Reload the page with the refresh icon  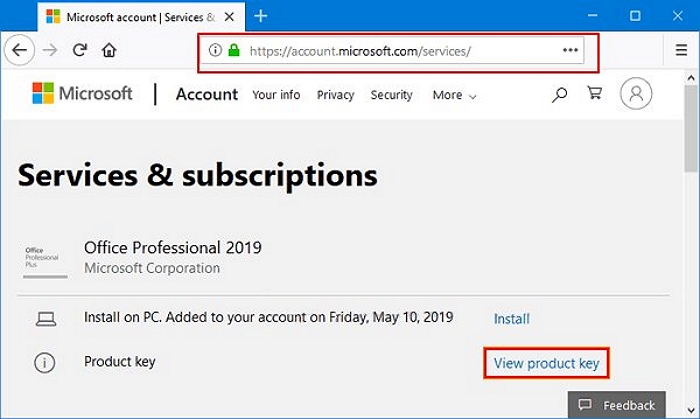(80, 50)
